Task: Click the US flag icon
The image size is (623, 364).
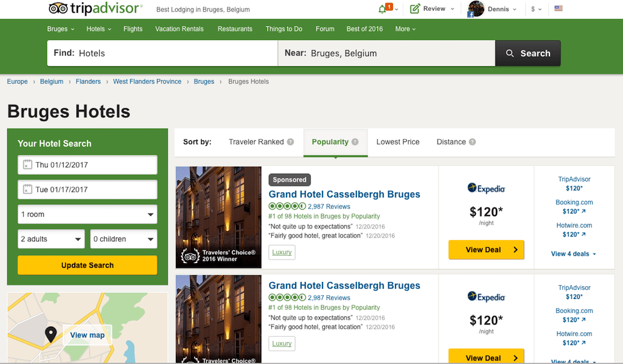Action: point(559,9)
